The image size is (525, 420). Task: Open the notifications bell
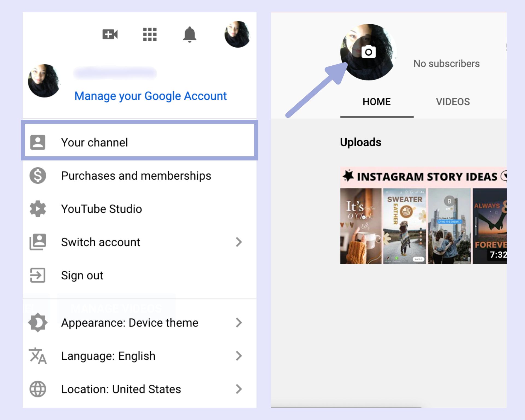coord(189,34)
